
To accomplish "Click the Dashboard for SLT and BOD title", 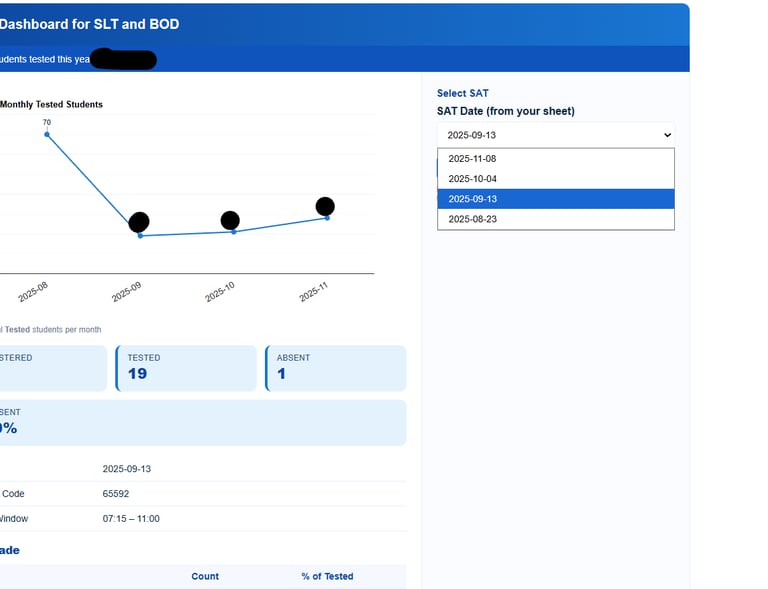I will point(90,24).
